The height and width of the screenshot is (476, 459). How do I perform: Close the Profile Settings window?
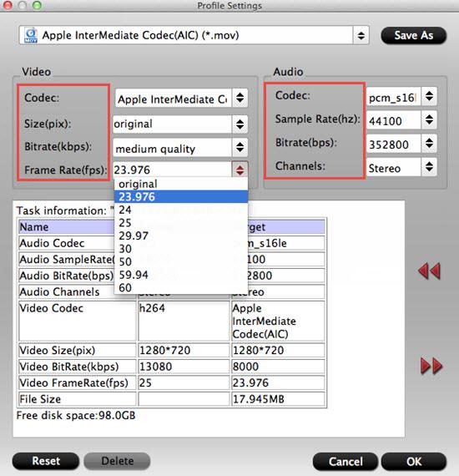(8, 5)
